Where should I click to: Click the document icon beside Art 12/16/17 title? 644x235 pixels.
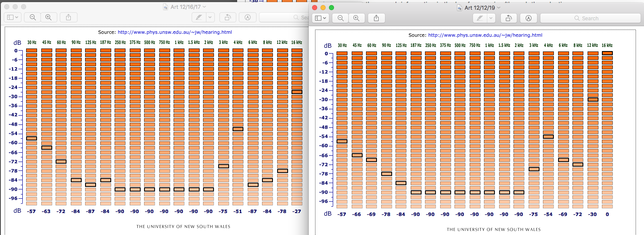coord(166,7)
